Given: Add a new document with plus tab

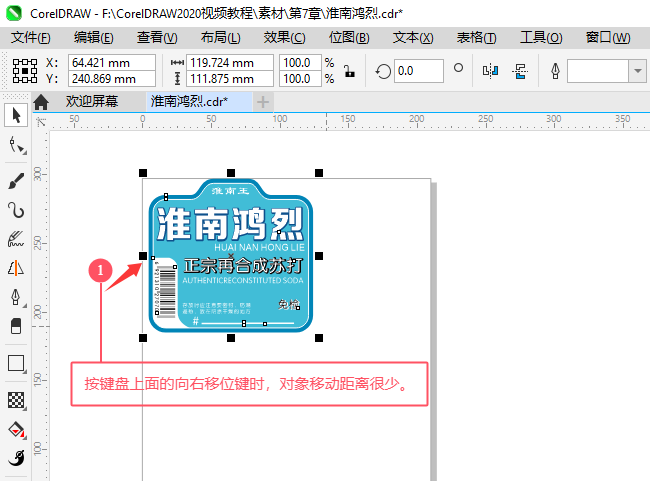Looking at the screenshot, I should [x=263, y=102].
